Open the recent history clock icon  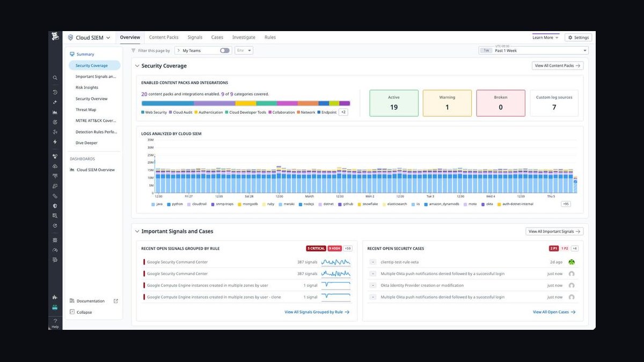tap(55, 92)
